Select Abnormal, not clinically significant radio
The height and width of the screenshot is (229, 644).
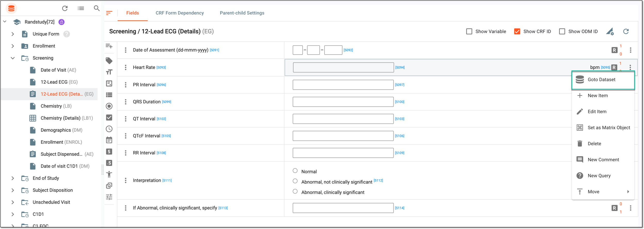[x=295, y=181]
